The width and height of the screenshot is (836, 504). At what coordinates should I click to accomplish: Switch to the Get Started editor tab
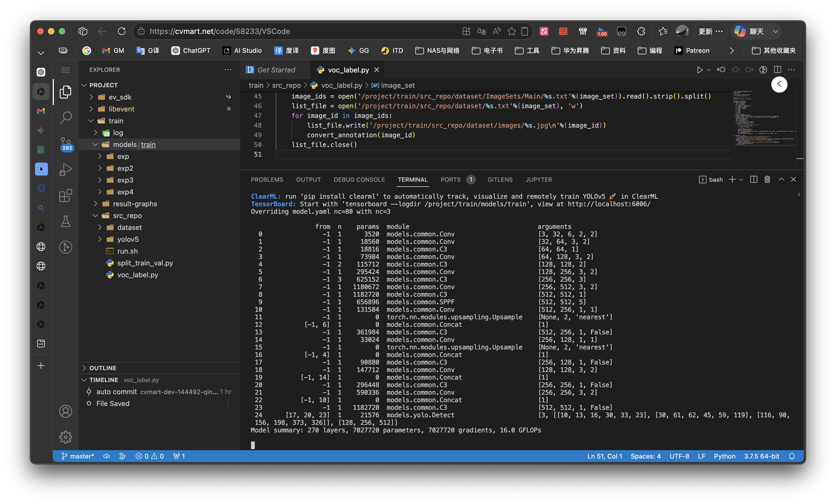pyautogui.click(x=276, y=70)
